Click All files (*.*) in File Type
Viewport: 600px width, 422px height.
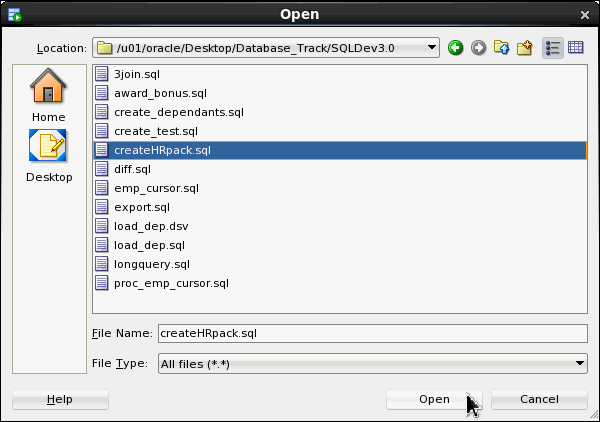[x=195, y=364]
